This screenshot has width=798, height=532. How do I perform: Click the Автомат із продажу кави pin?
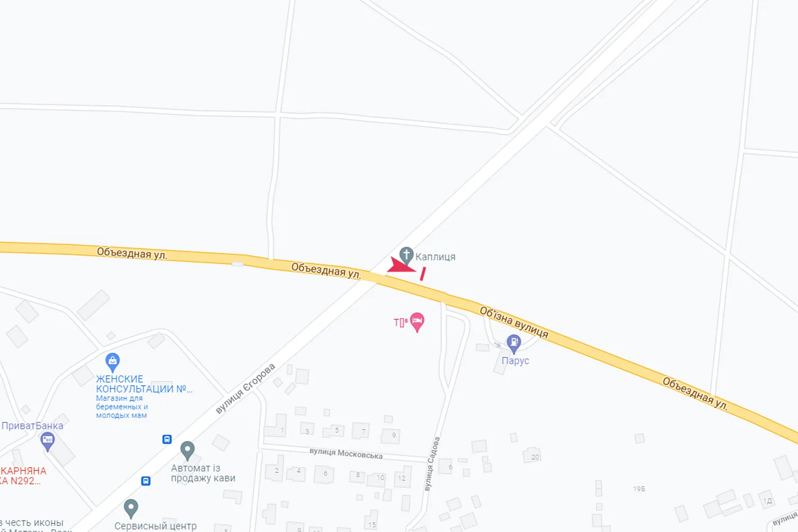click(187, 451)
